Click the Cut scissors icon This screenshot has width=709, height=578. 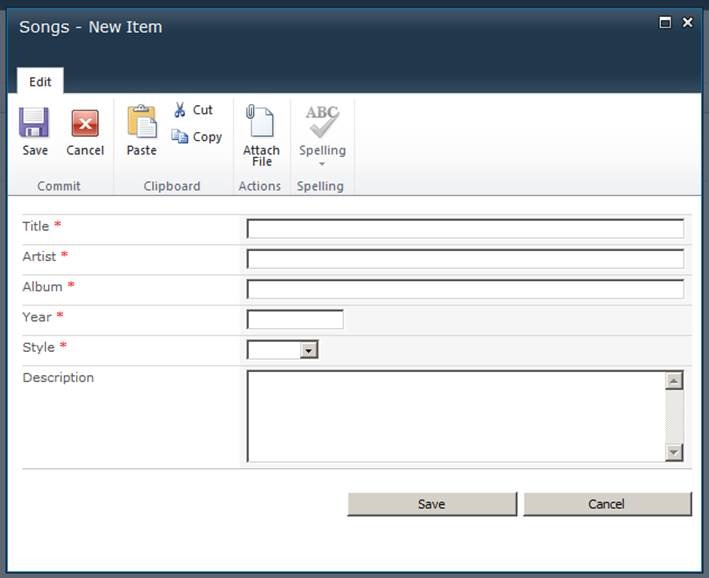pos(180,110)
